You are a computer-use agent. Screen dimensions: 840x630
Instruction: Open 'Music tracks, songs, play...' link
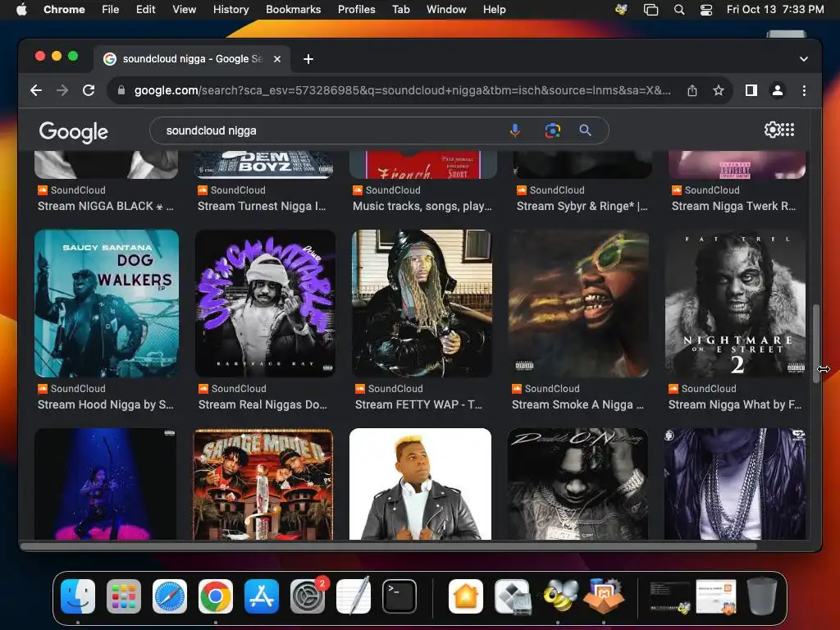click(422, 206)
